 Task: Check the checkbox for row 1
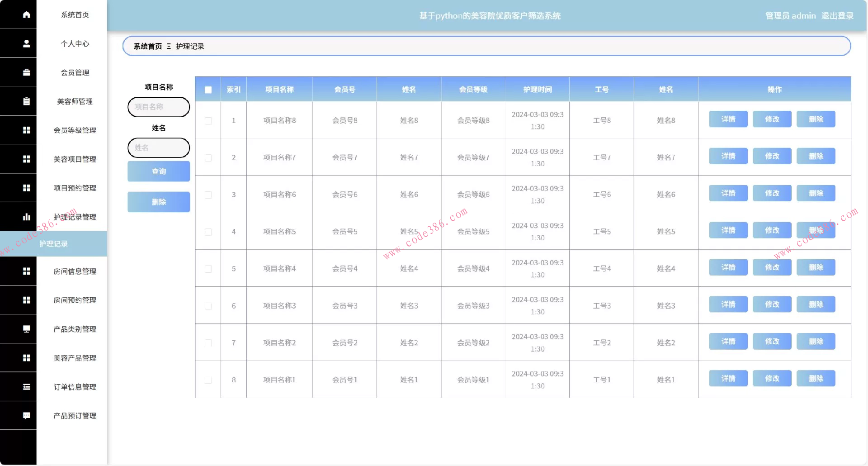click(x=208, y=121)
